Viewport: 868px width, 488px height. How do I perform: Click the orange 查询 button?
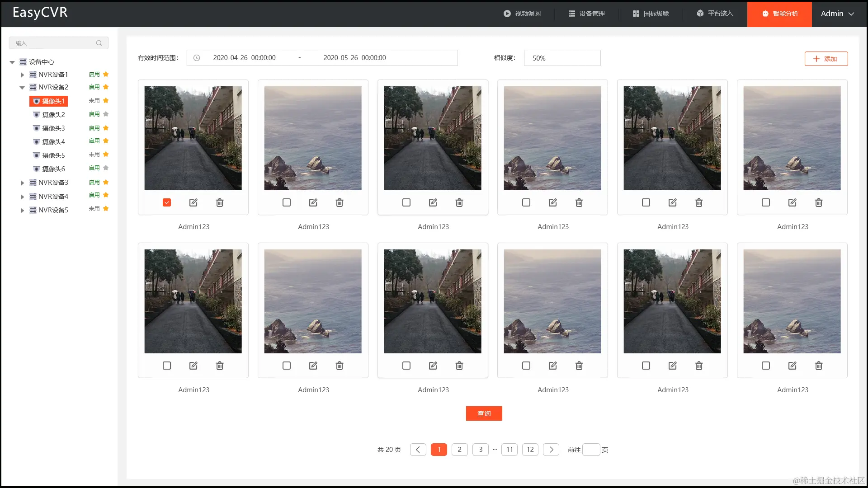coord(484,413)
